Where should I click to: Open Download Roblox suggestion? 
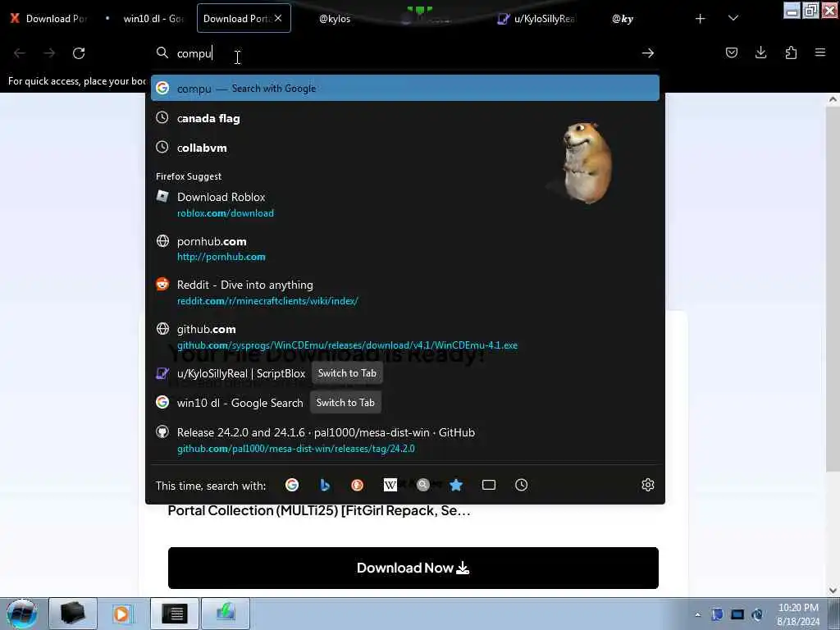pyautogui.click(x=405, y=204)
